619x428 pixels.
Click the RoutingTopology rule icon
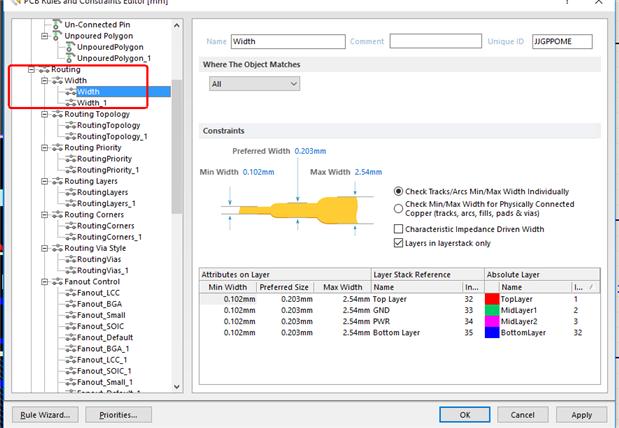(69, 125)
